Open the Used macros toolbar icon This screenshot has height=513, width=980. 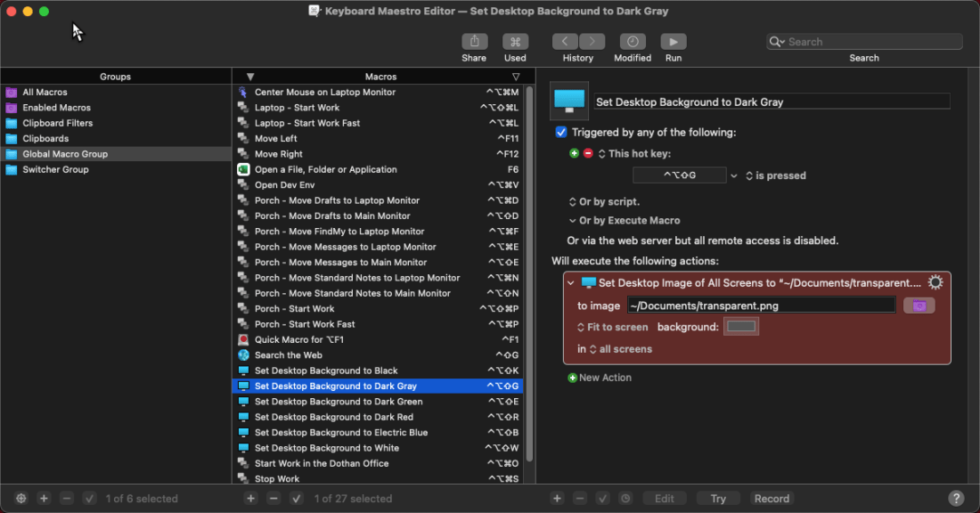(x=515, y=42)
